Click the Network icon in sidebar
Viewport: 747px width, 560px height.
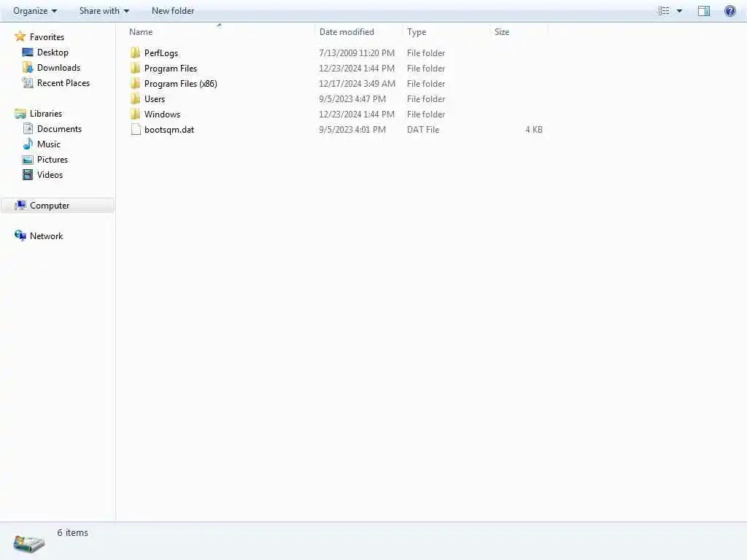click(20, 236)
